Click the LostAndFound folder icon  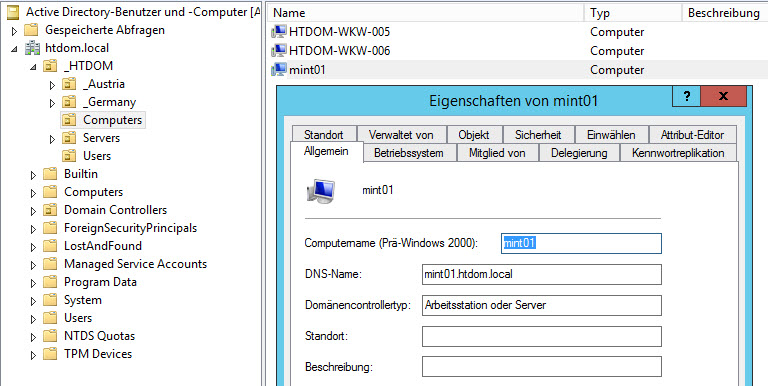click(50, 246)
